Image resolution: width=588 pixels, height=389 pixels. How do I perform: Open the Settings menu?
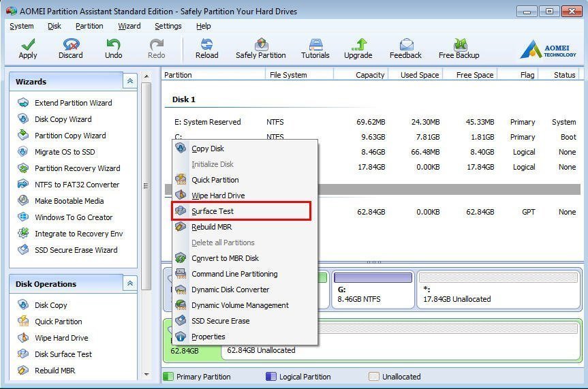[168, 27]
